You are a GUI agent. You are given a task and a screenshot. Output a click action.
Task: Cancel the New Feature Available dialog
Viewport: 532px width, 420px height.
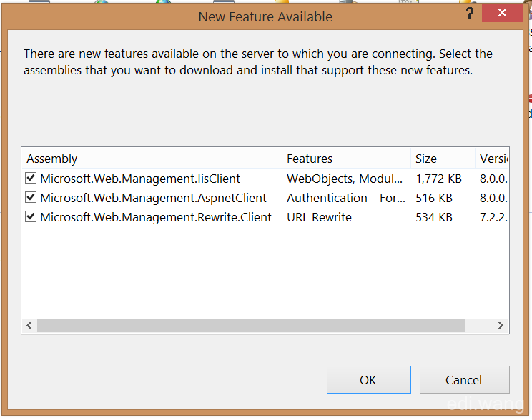pos(465,380)
